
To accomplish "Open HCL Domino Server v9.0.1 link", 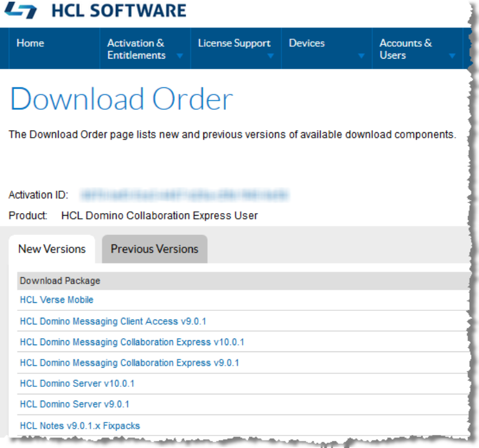I will (75, 404).
